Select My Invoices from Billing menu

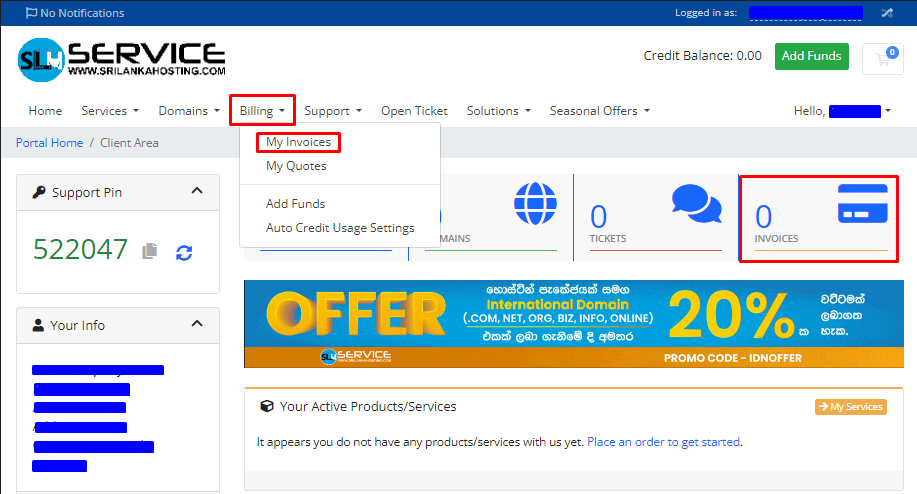coord(298,142)
